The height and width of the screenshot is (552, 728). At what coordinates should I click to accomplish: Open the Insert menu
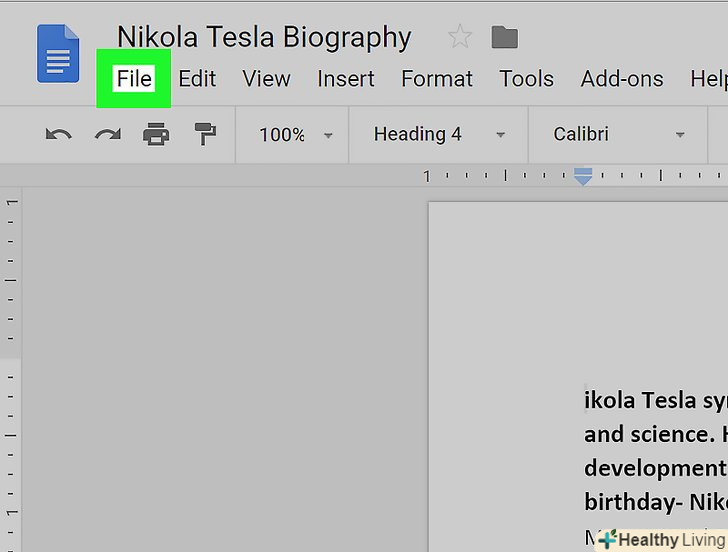[x=346, y=79]
